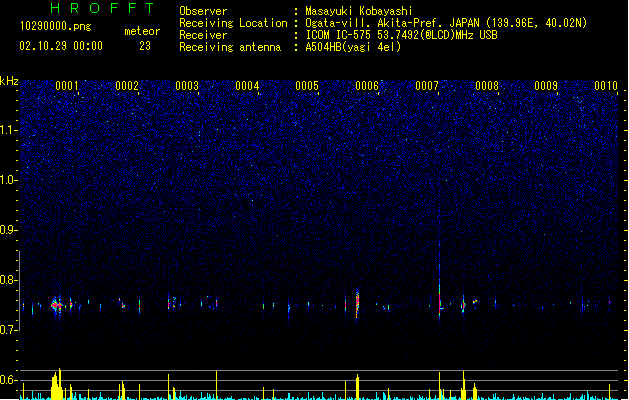Click the timestamp 02.10.29 00:00
The height and width of the screenshot is (400, 629).
coord(61,46)
